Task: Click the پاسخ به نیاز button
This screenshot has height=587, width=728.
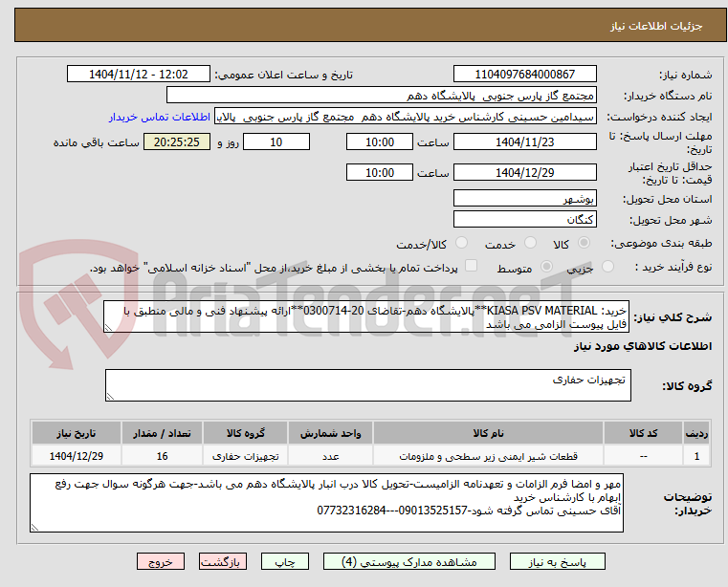Action: [557, 561]
